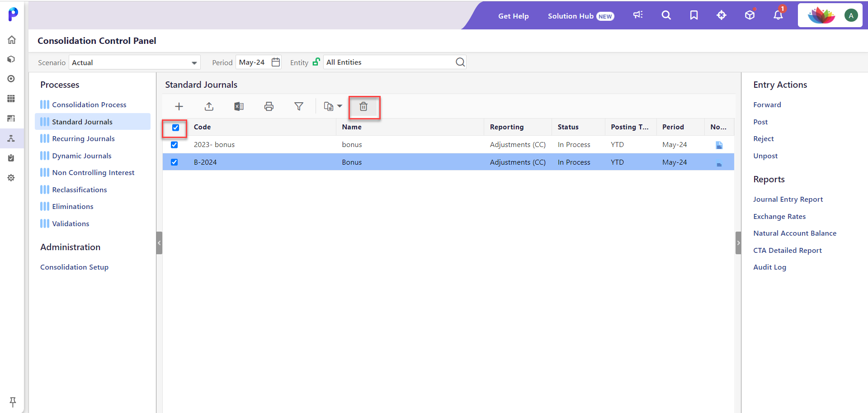Open the cube module sidebar icon
Screen dimensions: 868x413
point(11,59)
